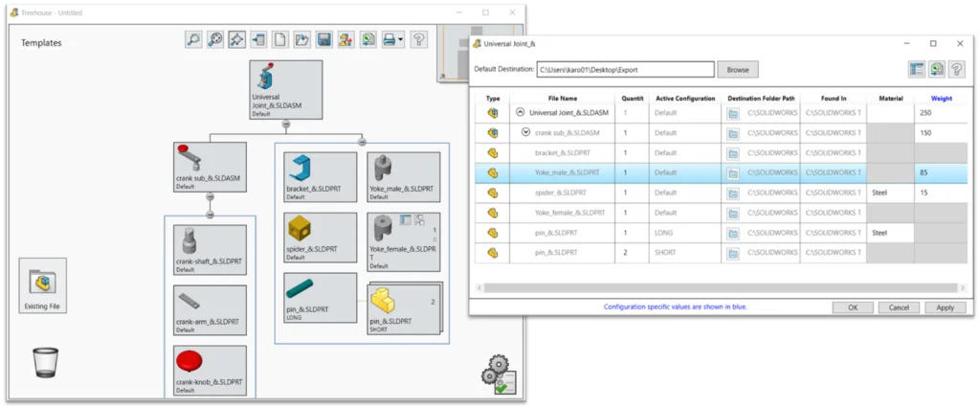Collapse the Universal Joint_&.SLDASM table row

[x=520, y=113]
